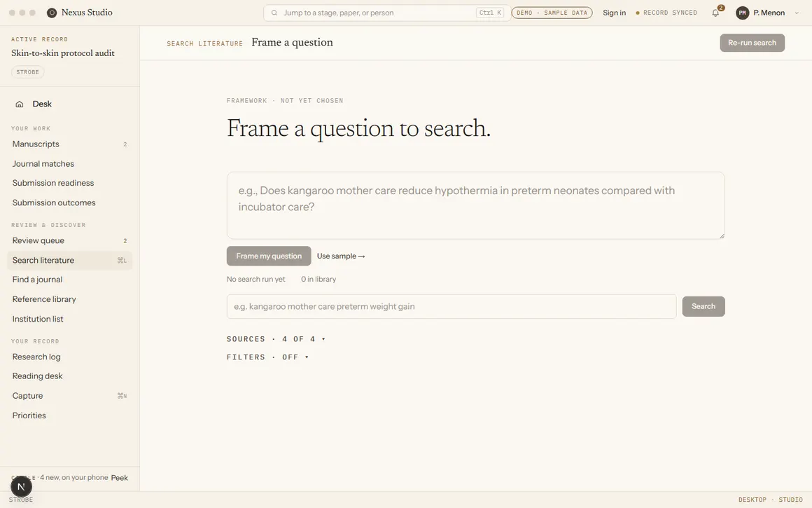Click the 0 in library text
The width and height of the screenshot is (812, 508).
tap(318, 280)
